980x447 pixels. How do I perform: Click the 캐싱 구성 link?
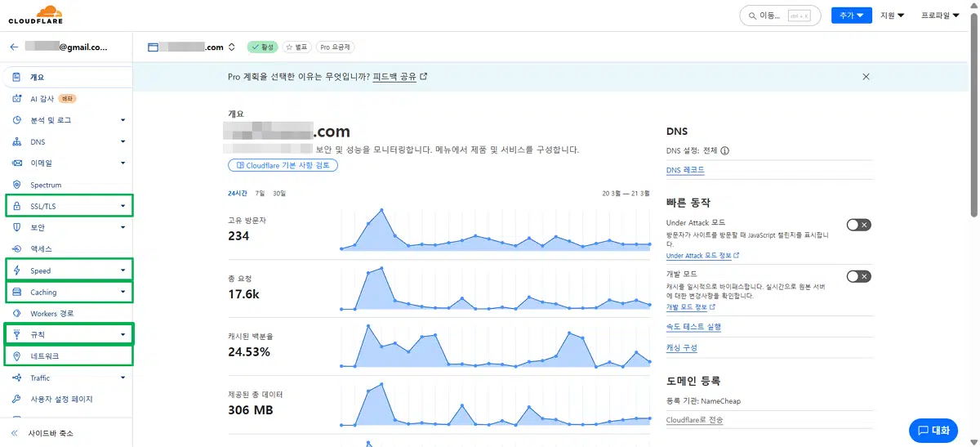click(681, 347)
